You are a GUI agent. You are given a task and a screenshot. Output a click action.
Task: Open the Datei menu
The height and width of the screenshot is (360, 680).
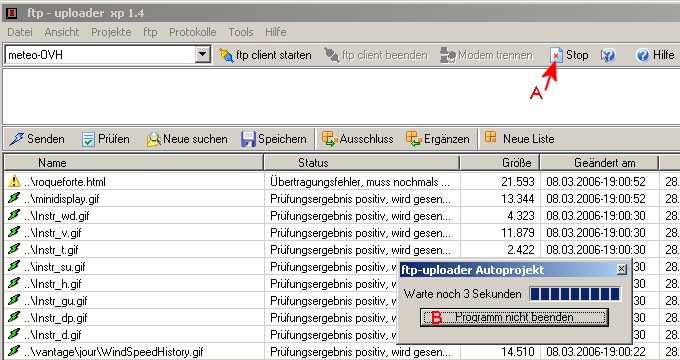pos(20,32)
